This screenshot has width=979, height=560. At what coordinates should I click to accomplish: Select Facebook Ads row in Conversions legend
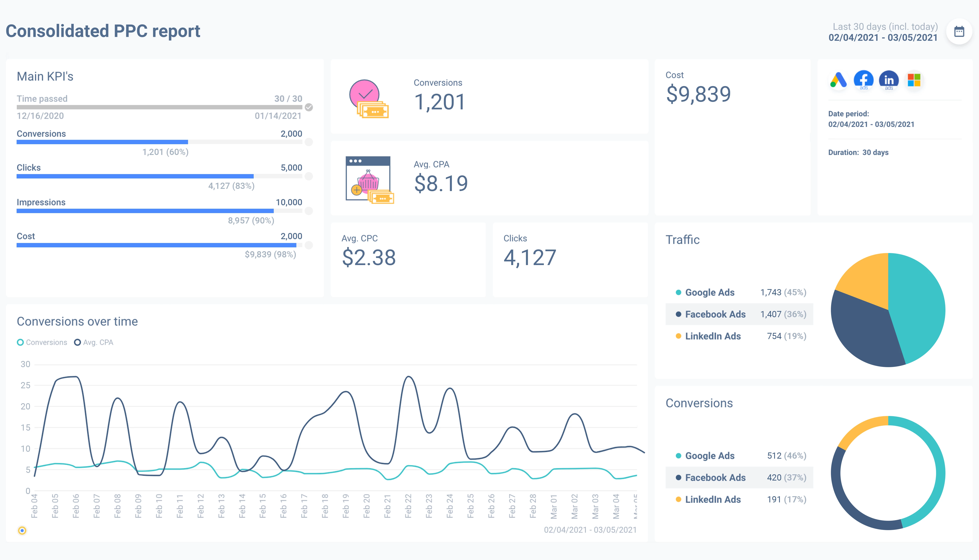coord(739,478)
